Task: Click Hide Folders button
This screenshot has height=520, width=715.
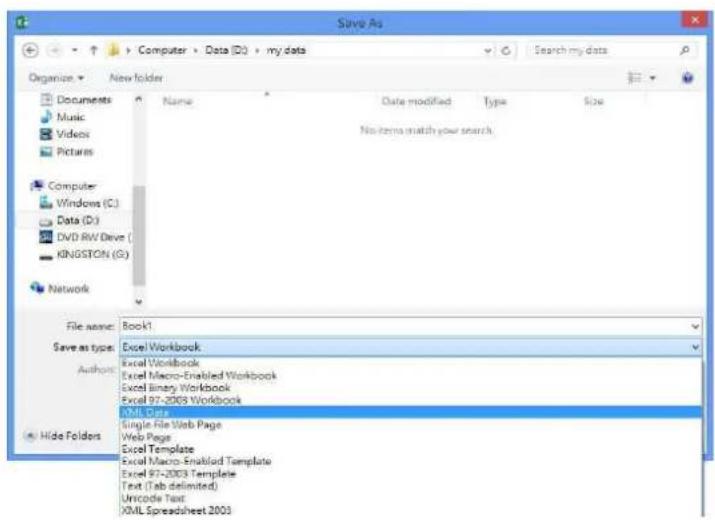Action: [x=63, y=436]
